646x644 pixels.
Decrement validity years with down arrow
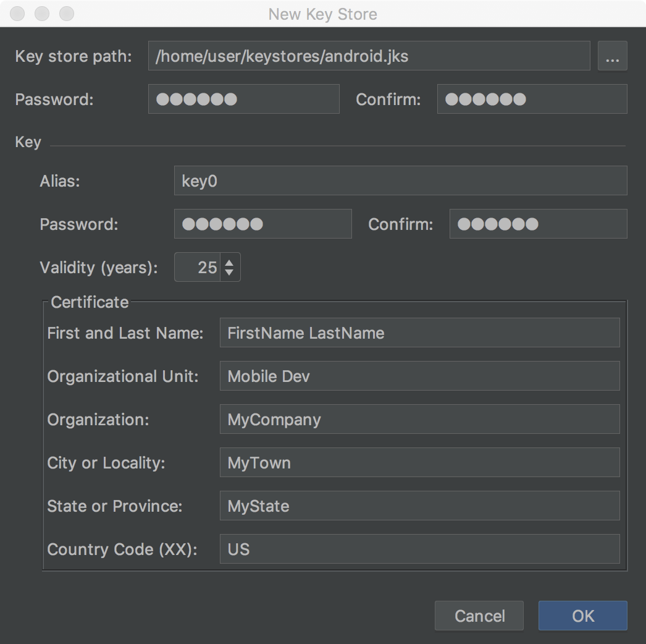point(229,273)
